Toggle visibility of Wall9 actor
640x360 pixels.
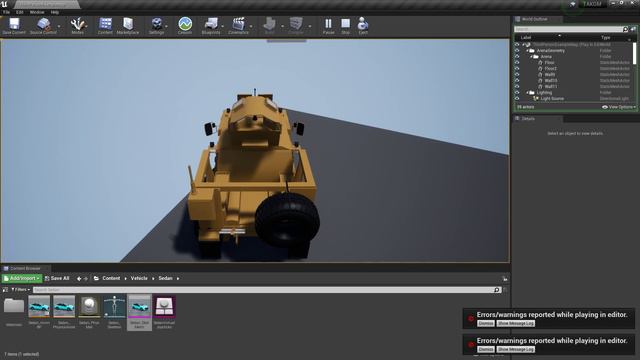[517, 75]
